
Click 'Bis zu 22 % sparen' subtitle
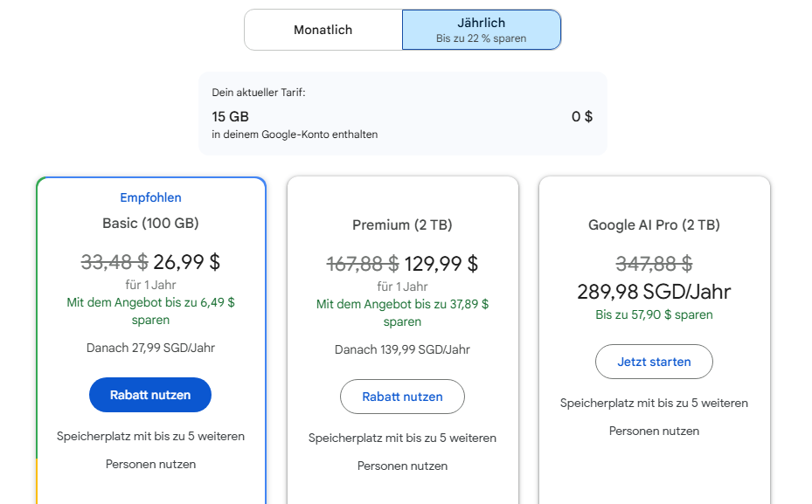(x=481, y=39)
